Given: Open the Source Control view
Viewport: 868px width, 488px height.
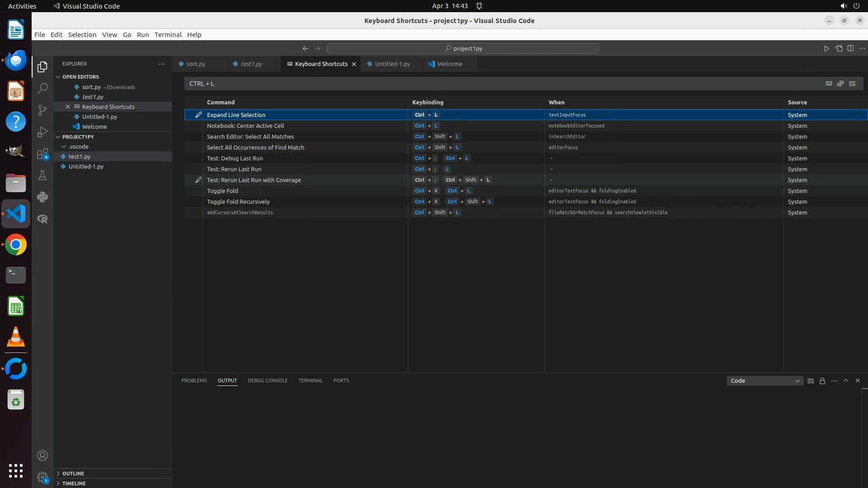Looking at the screenshot, I should point(42,110).
